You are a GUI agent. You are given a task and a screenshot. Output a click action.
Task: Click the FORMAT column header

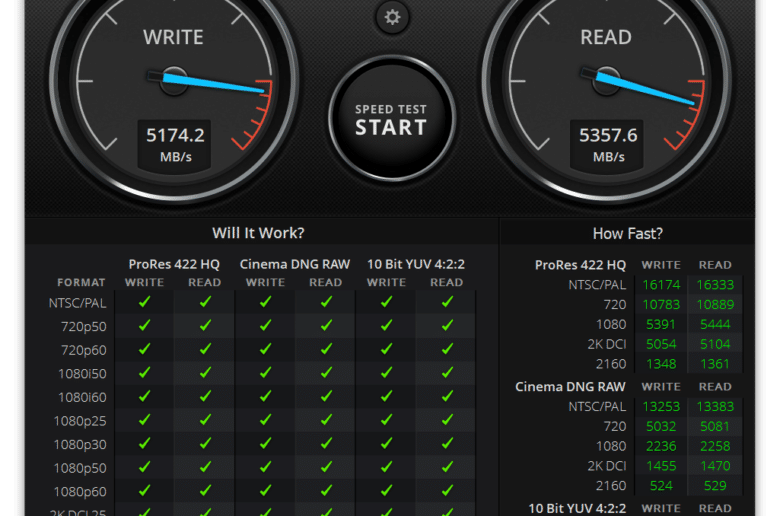[x=81, y=283]
